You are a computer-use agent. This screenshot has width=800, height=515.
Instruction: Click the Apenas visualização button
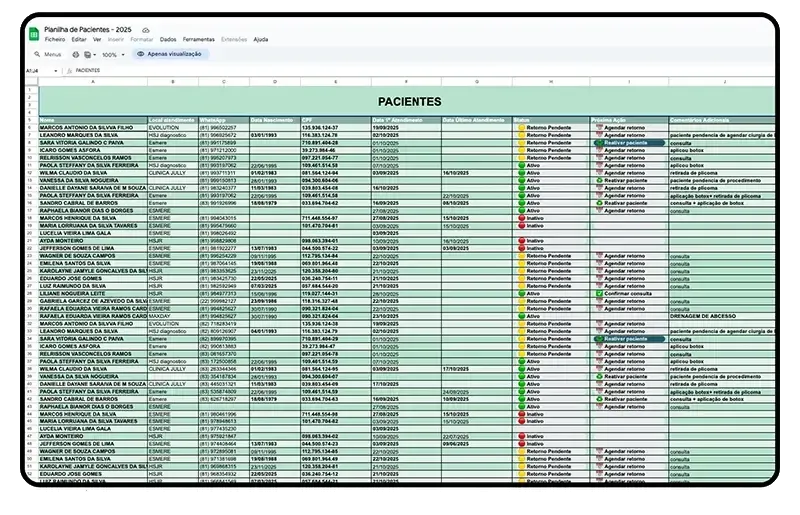(170, 54)
